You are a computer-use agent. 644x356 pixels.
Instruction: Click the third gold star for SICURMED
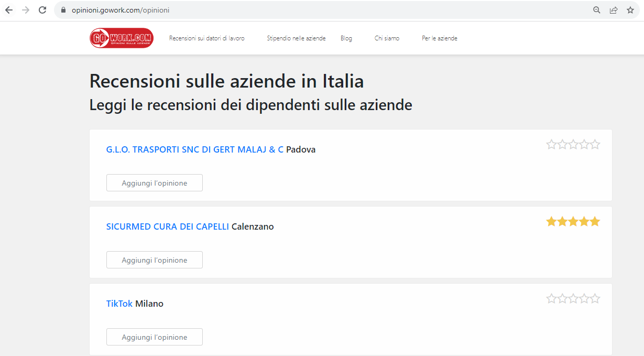point(573,221)
